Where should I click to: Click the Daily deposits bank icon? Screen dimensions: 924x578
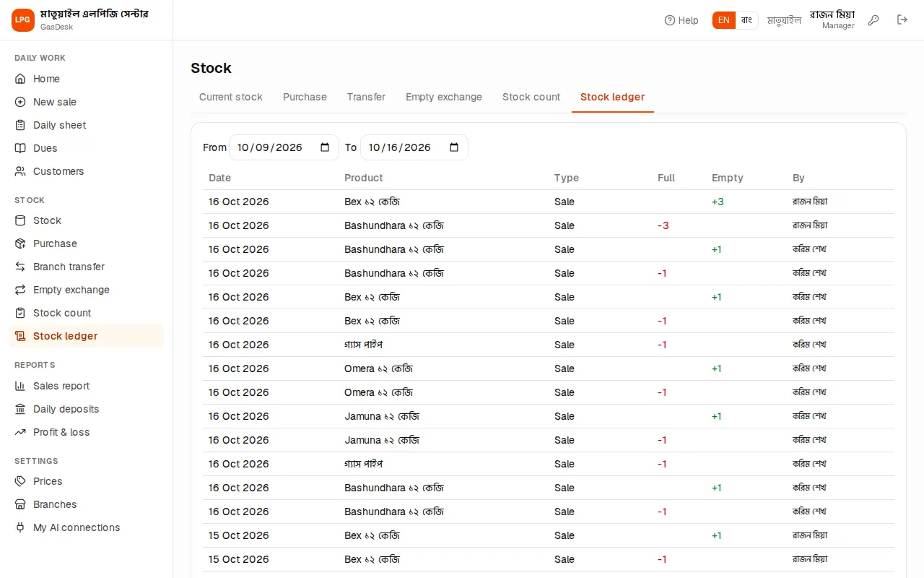(x=20, y=409)
